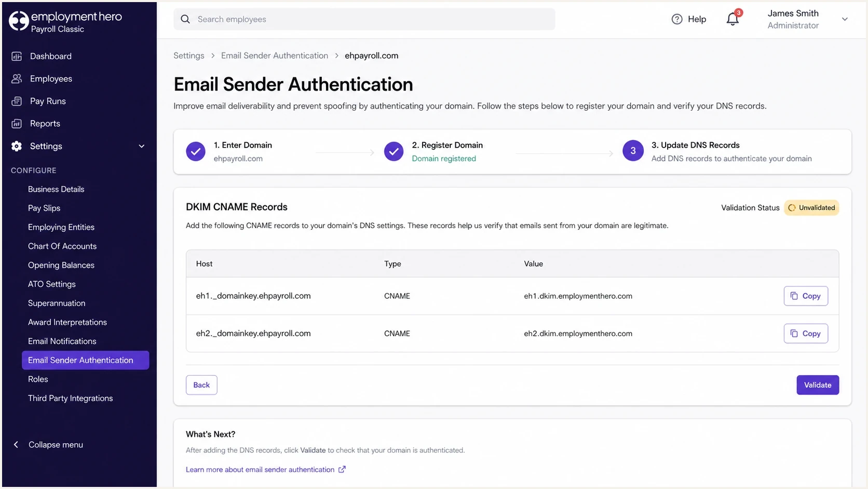The image size is (868, 489).
Task: Select ATO Settings
Action: pos(52,284)
